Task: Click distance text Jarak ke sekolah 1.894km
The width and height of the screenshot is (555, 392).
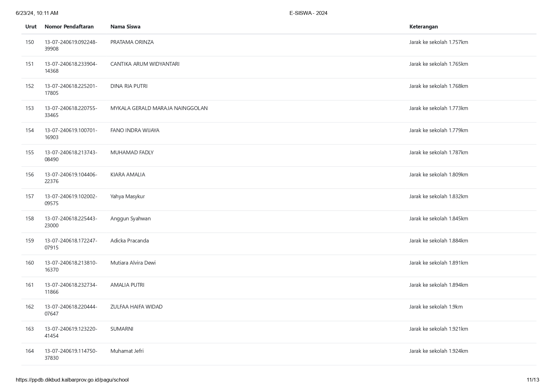Action: 439,285
